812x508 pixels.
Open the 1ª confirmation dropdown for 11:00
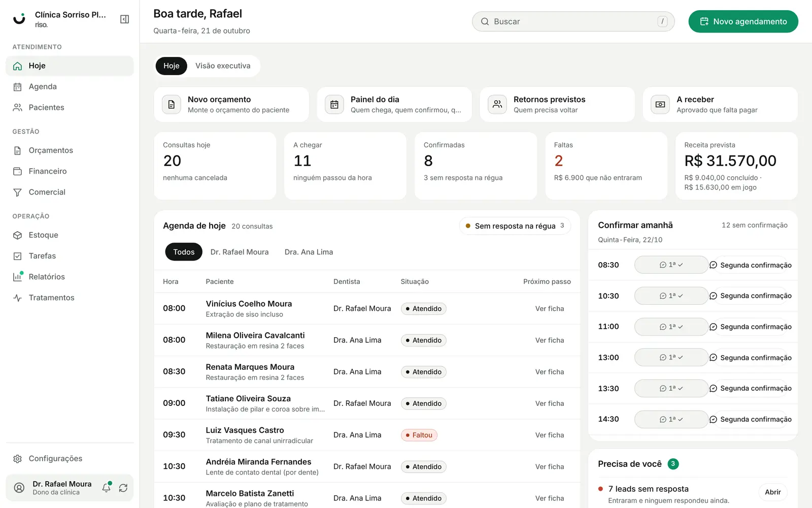(671, 327)
